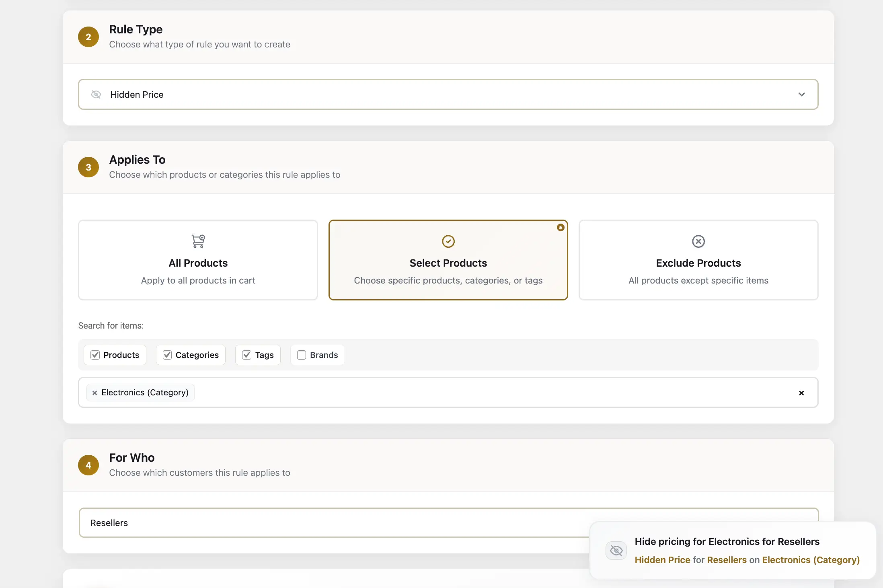The width and height of the screenshot is (883, 588).
Task: Click the step 4 number badge
Action: coord(88,465)
